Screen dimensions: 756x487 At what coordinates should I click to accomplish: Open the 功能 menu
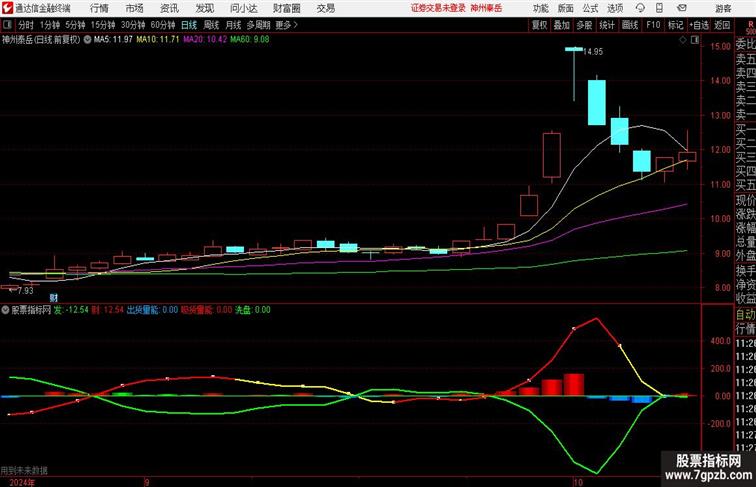[x=540, y=8]
